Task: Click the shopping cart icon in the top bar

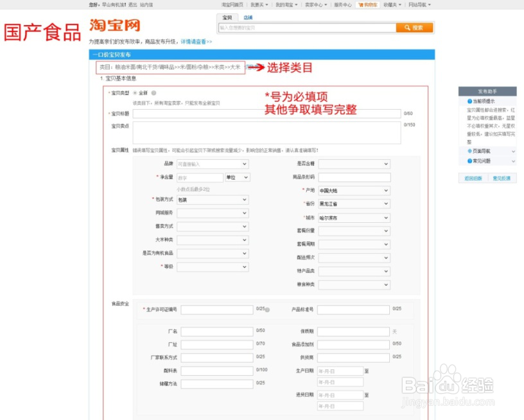Action: (362, 4)
